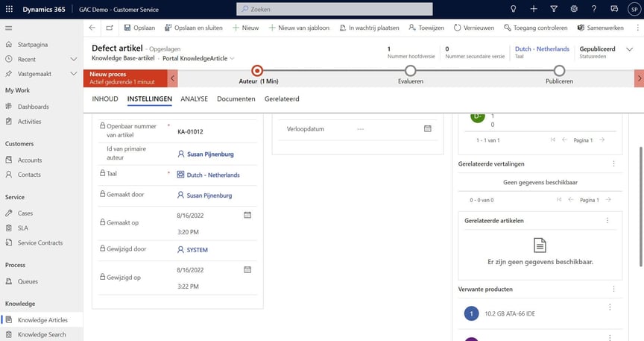Expand the Vastgemaakt section in sidebar
Screen dimensions: 644x341
(74, 74)
